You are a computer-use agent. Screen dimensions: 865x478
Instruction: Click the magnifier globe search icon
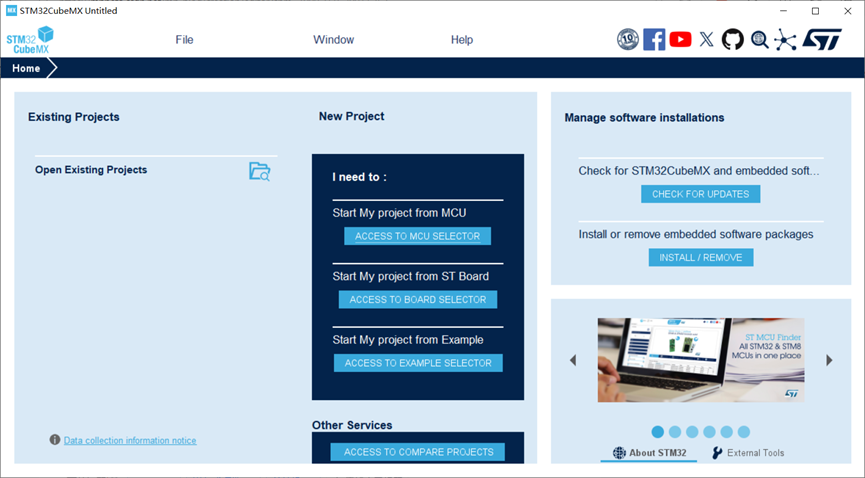point(760,40)
